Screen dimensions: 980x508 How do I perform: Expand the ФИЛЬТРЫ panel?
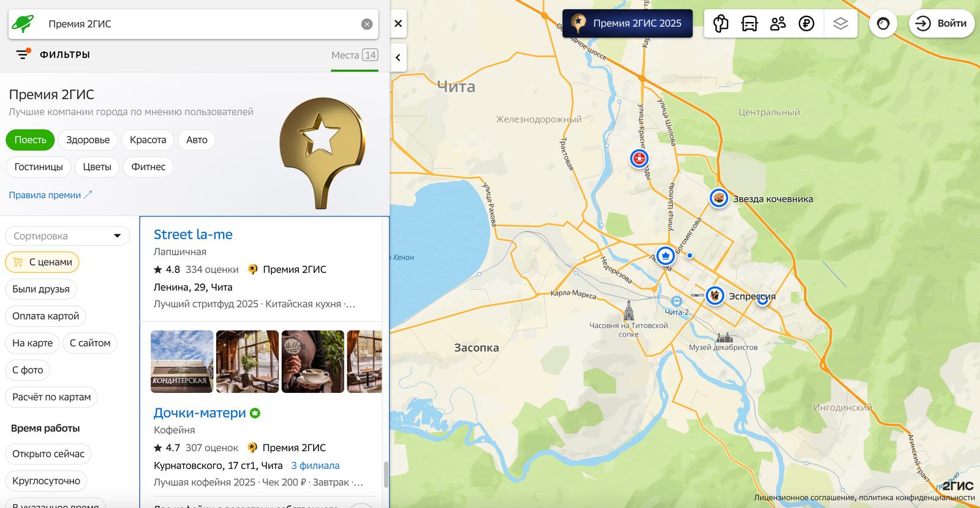(x=53, y=54)
